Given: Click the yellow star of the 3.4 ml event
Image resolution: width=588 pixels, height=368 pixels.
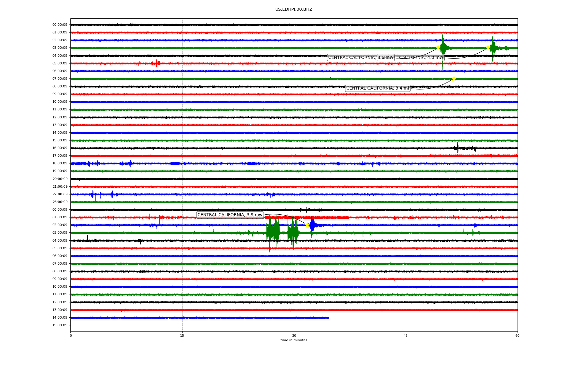Looking at the screenshot, I should pos(454,79).
